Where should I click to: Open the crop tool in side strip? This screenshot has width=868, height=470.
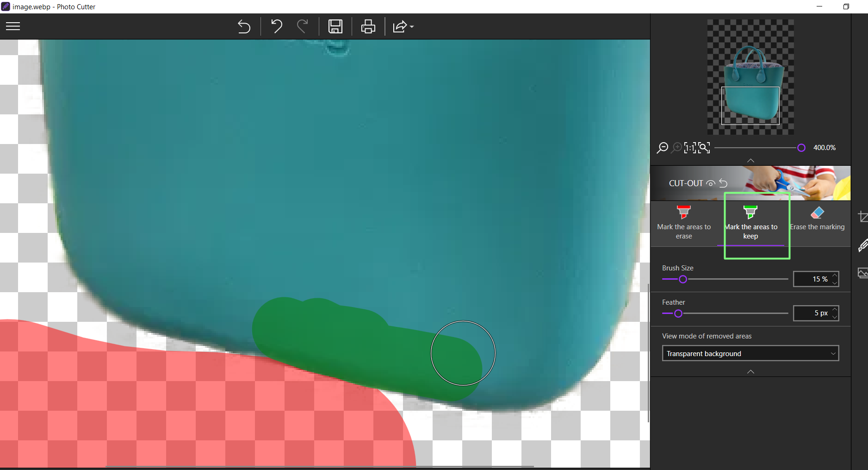coord(862,217)
